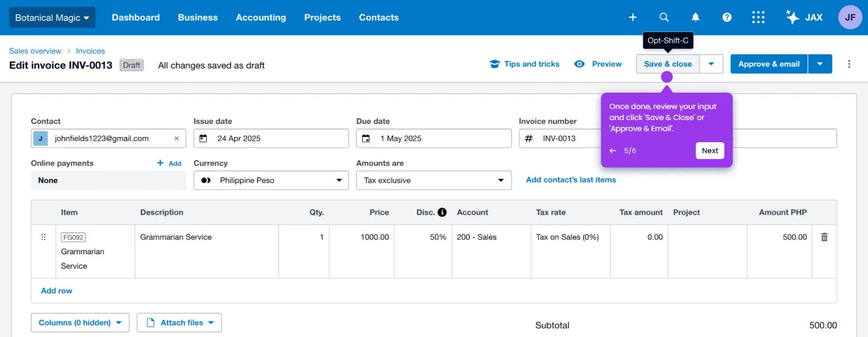Open notifications bell
The image size is (868, 337).
696,17
